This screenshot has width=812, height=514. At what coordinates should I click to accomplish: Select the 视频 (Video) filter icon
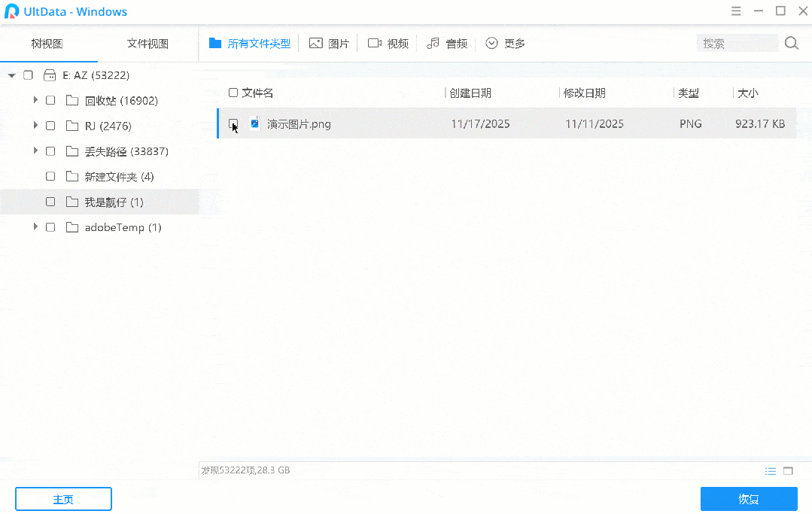pyautogui.click(x=376, y=43)
